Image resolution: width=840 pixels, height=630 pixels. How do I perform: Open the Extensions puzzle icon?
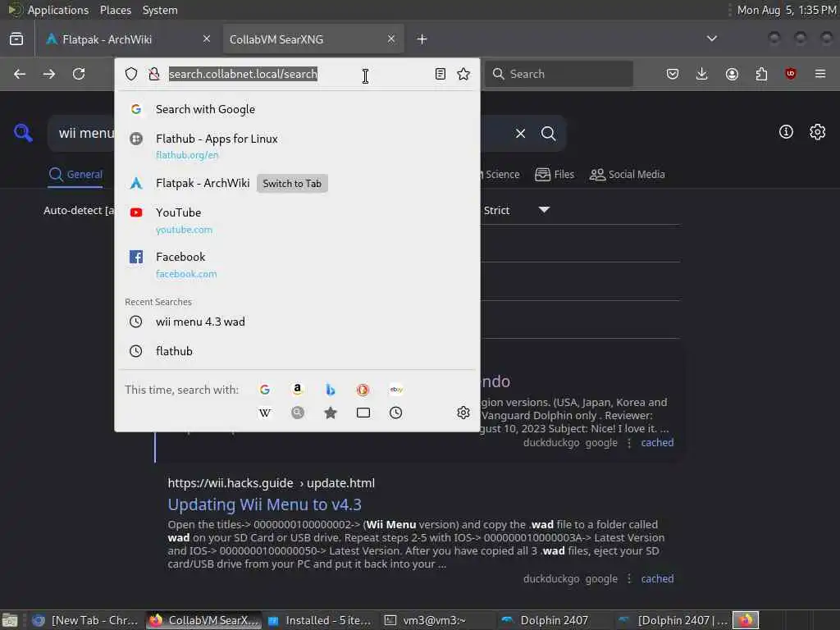761,74
